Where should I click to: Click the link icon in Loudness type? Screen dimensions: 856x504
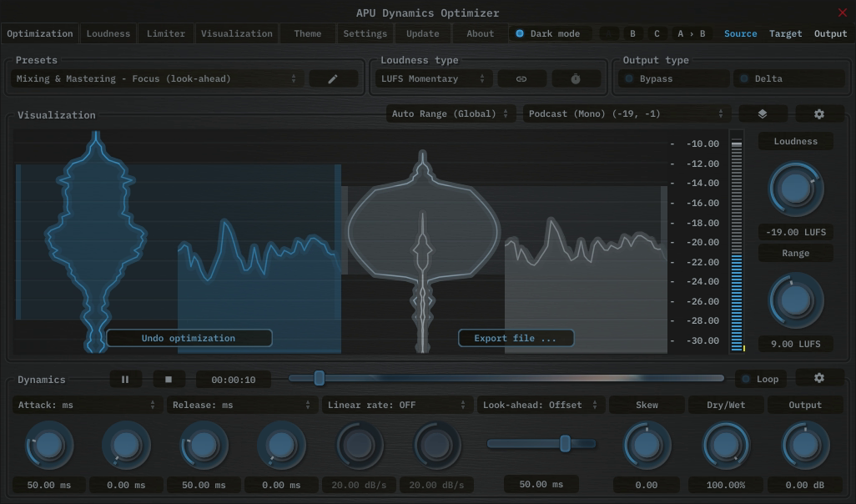point(521,78)
